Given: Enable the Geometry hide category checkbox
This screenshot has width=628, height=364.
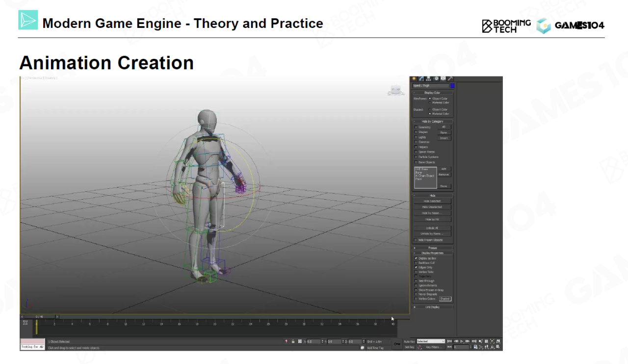Looking at the screenshot, I should 416,127.
